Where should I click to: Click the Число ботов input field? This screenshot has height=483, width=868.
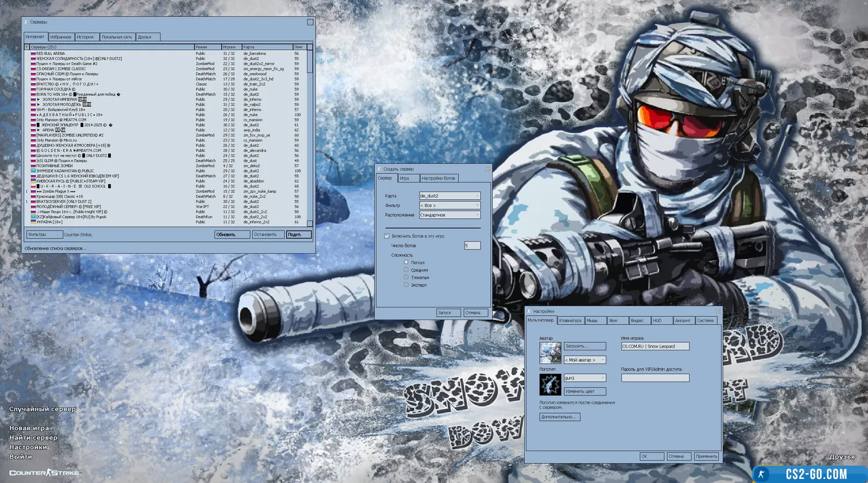click(x=472, y=246)
